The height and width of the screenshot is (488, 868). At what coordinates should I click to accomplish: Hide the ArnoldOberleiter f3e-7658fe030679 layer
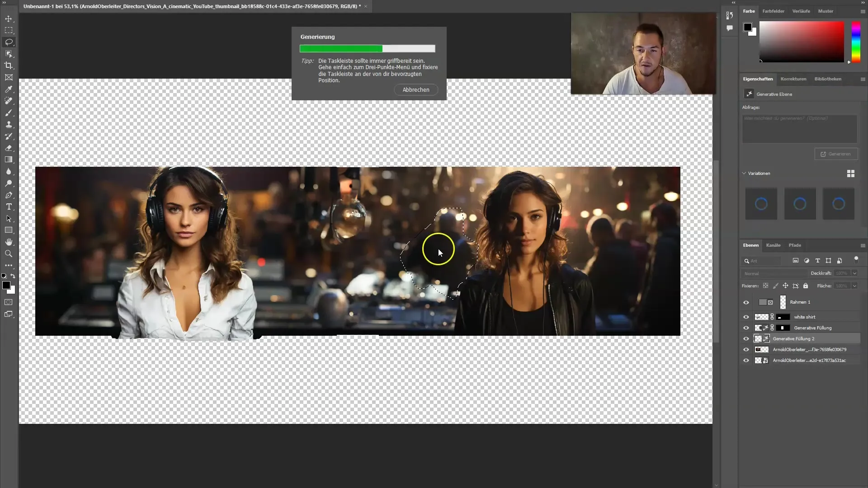(x=746, y=350)
